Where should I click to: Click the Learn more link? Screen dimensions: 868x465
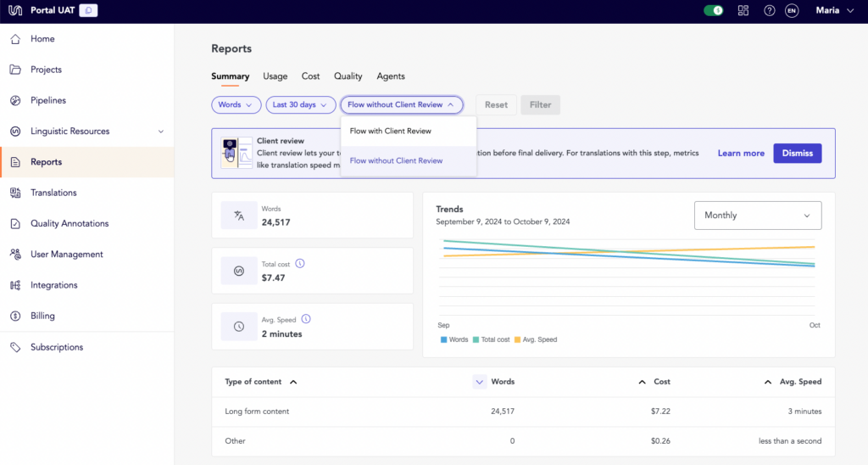[x=741, y=154]
